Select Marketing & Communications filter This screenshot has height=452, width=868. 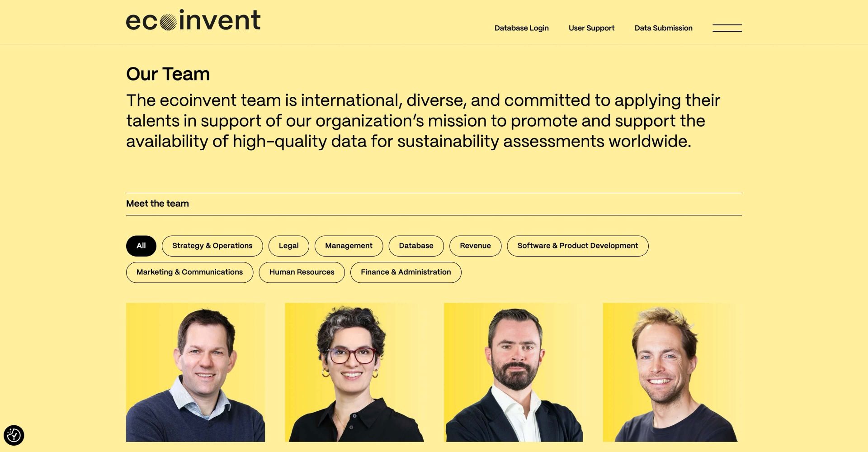(x=189, y=272)
